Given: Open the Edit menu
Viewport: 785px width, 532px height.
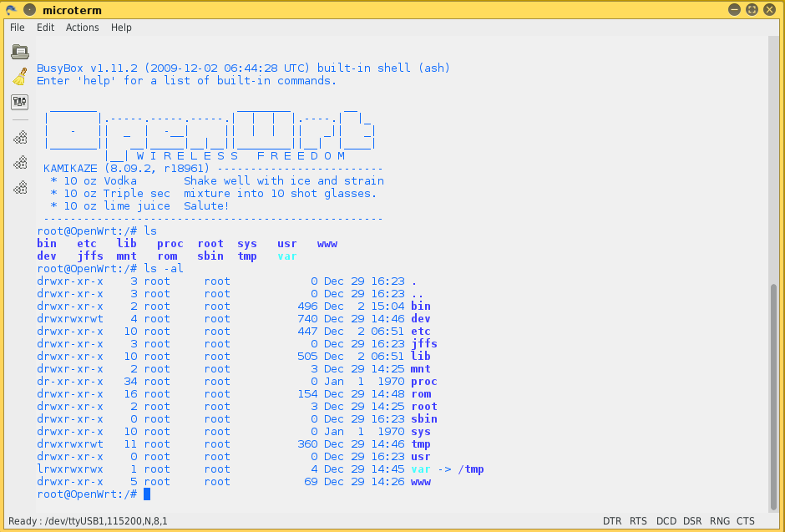Looking at the screenshot, I should pos(45,28).
